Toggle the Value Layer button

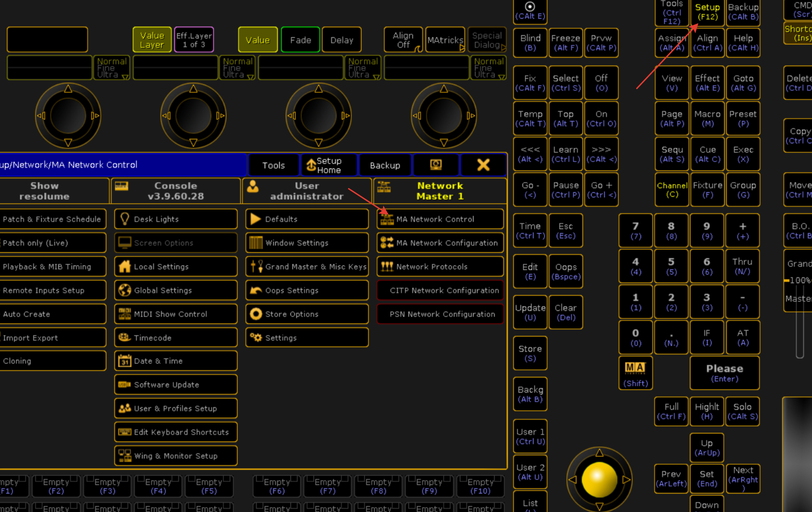(x=152, y=40)
